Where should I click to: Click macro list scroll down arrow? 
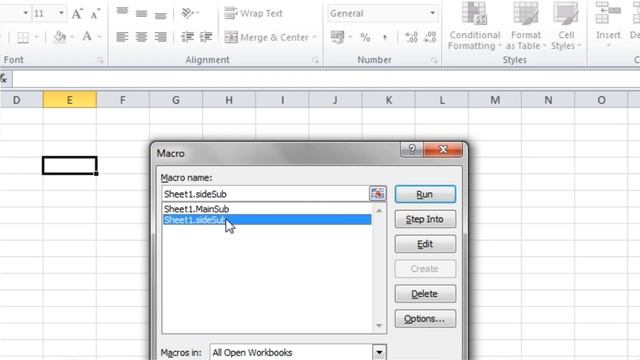[379, 325]
